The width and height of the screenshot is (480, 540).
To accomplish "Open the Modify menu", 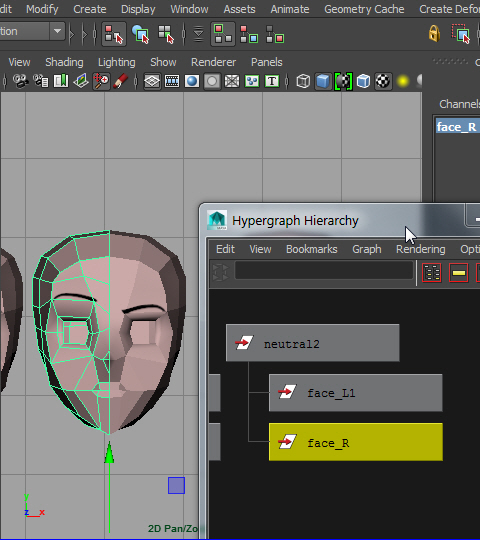I will 42,9.
